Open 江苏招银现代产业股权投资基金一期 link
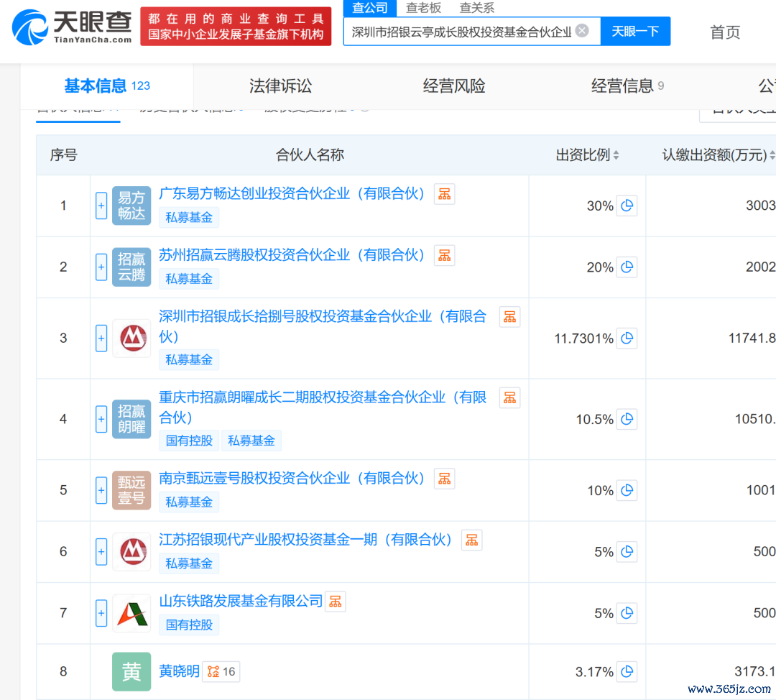Screen dimensions: 776x700 point(305,540)
